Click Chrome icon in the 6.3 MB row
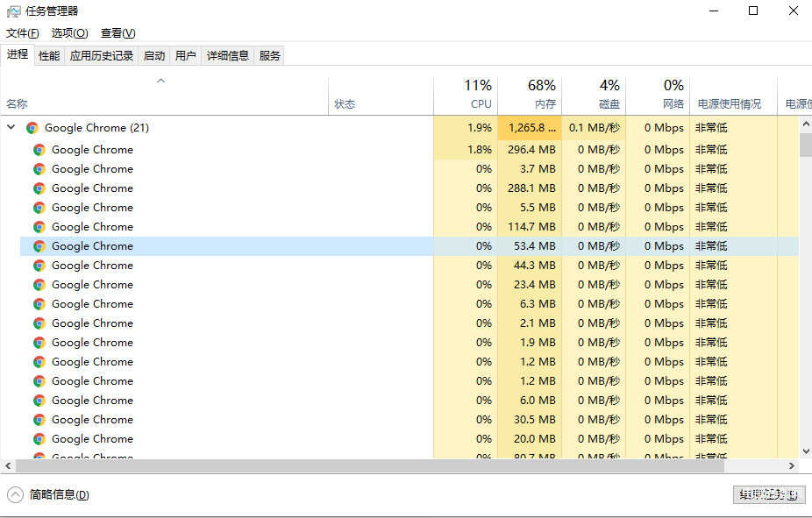This screenshot has width=812, height=518. pos(39,304)
